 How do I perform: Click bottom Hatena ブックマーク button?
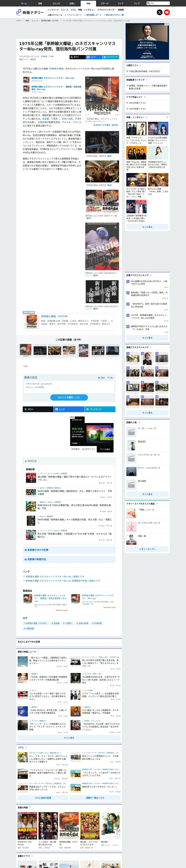[x=100, y=409]
